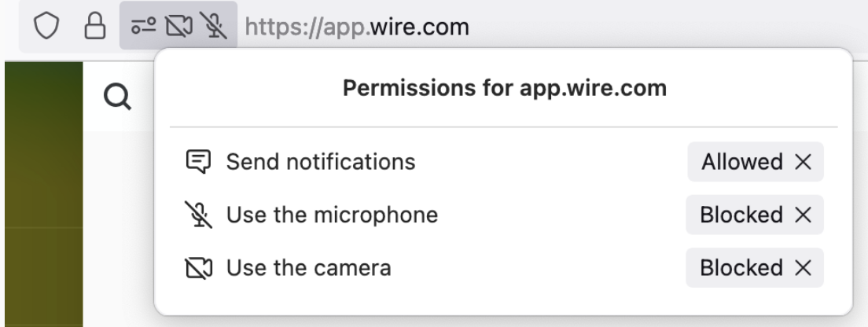This screenshot has height=327, width=868.
Task: Open the tracking protection shield icon
Action: tap(46, 26)
